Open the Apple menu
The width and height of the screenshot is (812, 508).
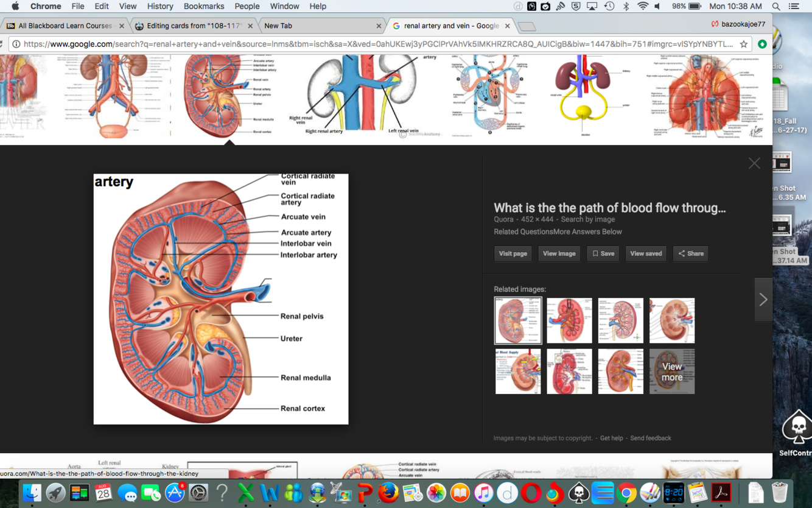pos(15,6)
